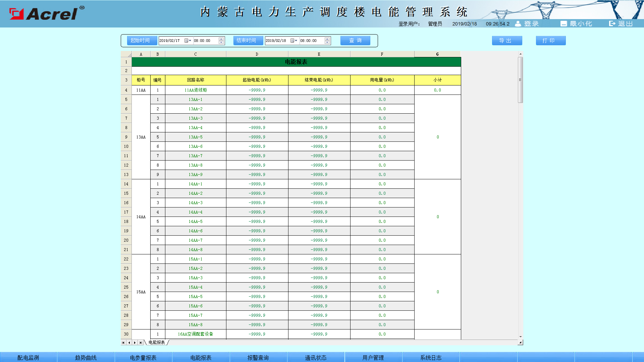Increase start time with spinner up arrow
This screenshot has height=362, width=644.
221,39
